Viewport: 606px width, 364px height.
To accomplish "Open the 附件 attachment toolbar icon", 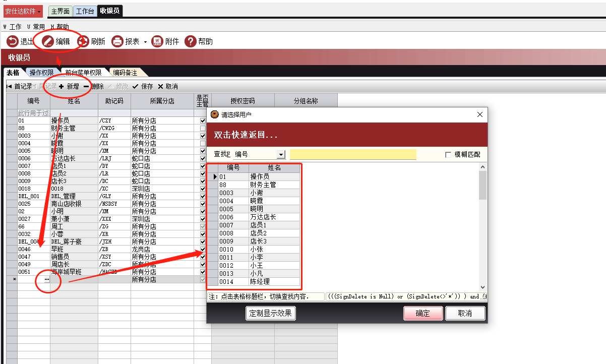I will pyautogui.click(x=157, y=41).
